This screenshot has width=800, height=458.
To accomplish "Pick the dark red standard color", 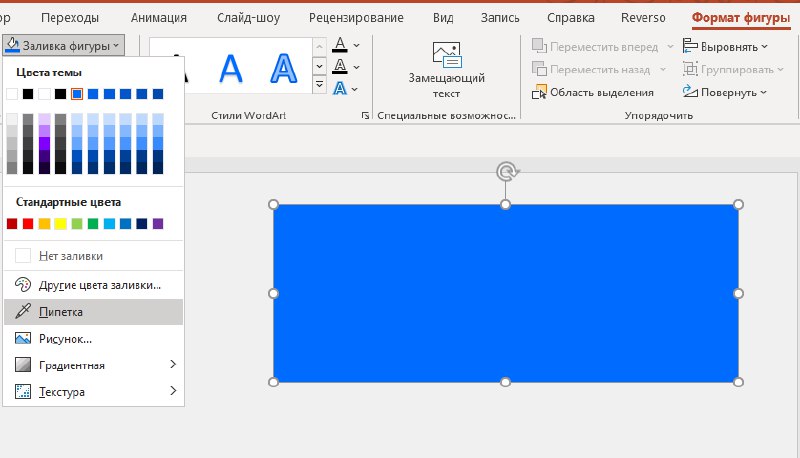I will [x=12, y=223].
